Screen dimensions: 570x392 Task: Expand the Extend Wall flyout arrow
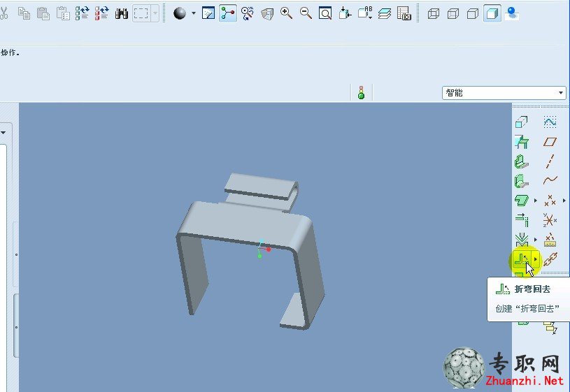coord(535,200)
